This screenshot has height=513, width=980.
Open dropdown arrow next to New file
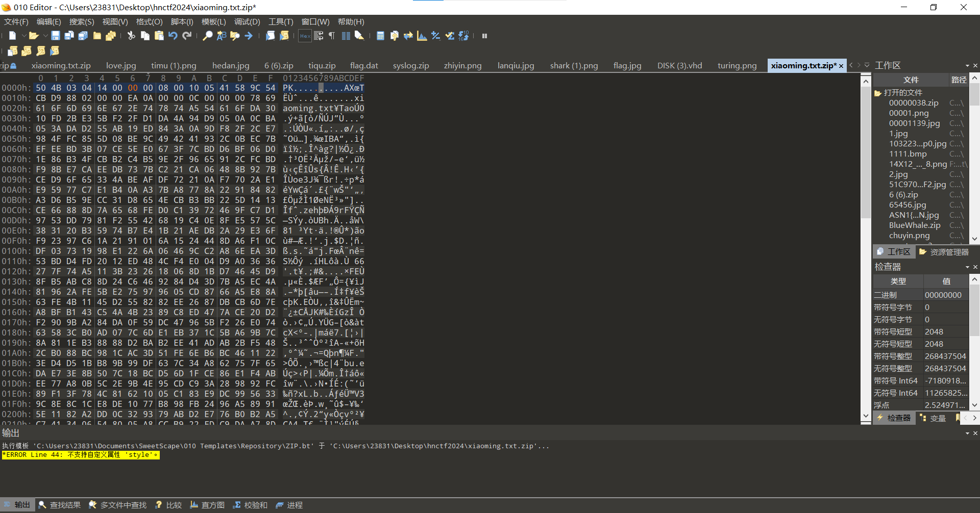23,36
